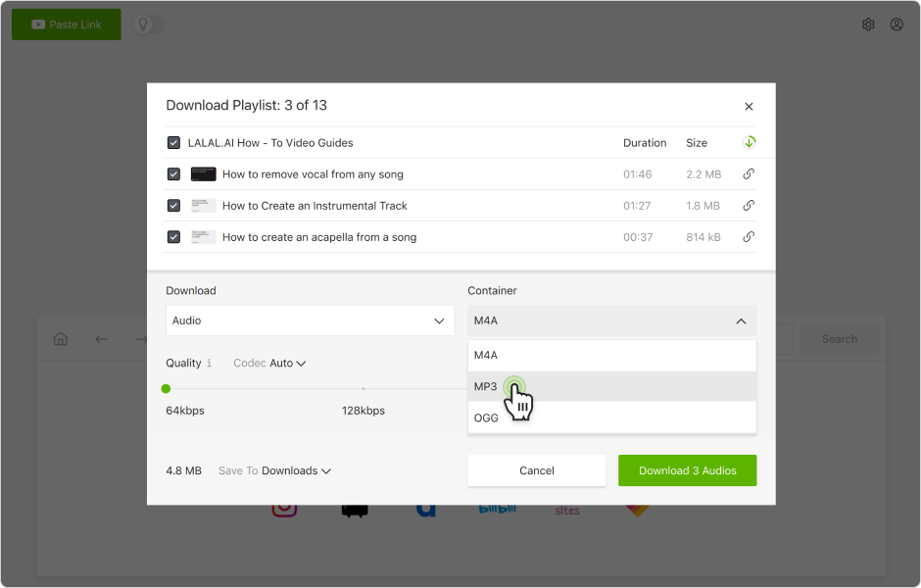Uncheck 'How to create an acapella from a song'

pyautogui.click(x=173, y=237)
